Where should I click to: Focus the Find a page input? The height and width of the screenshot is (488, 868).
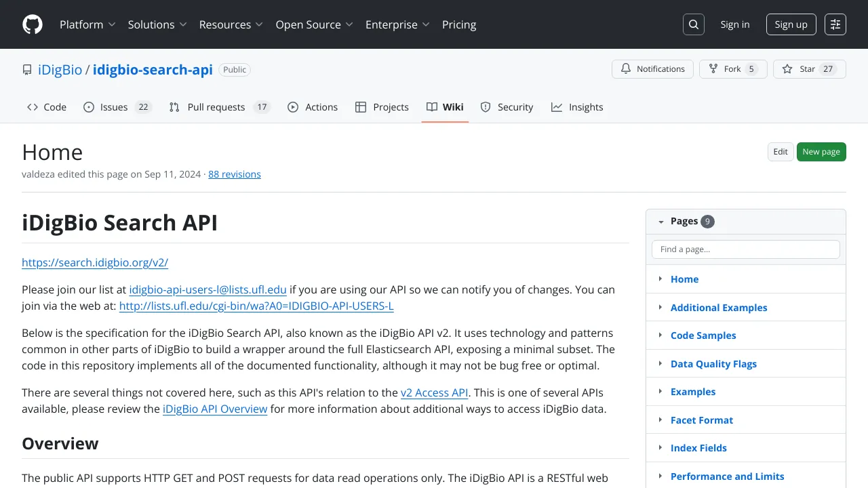(x=746, y=249)
